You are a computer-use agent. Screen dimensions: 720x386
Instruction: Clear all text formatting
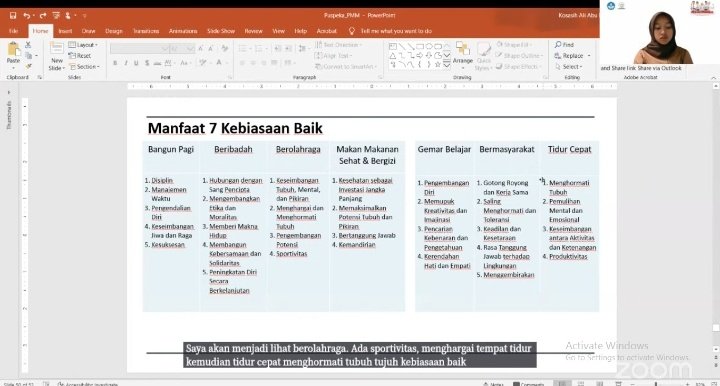(x=225, y=48)
